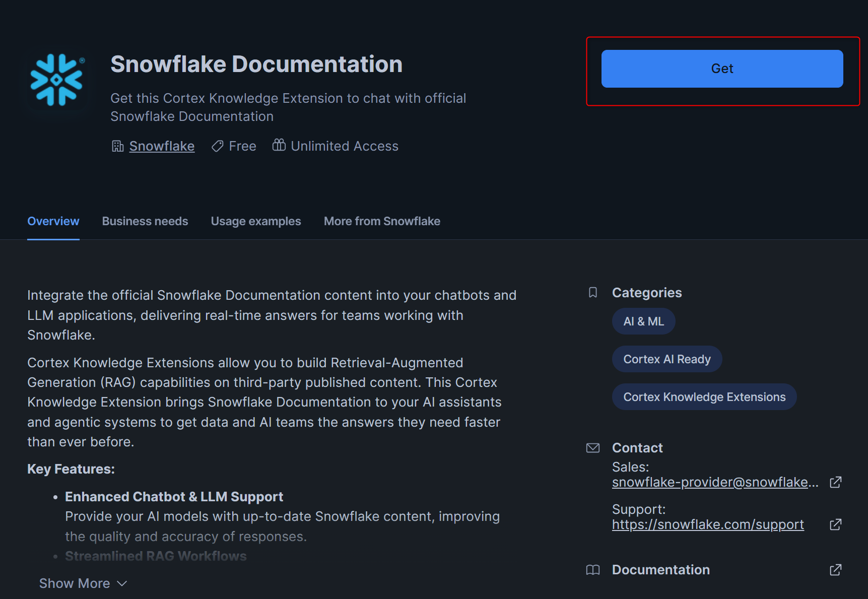
Task: Click the blue Get button
Action: tap(722, 69)
